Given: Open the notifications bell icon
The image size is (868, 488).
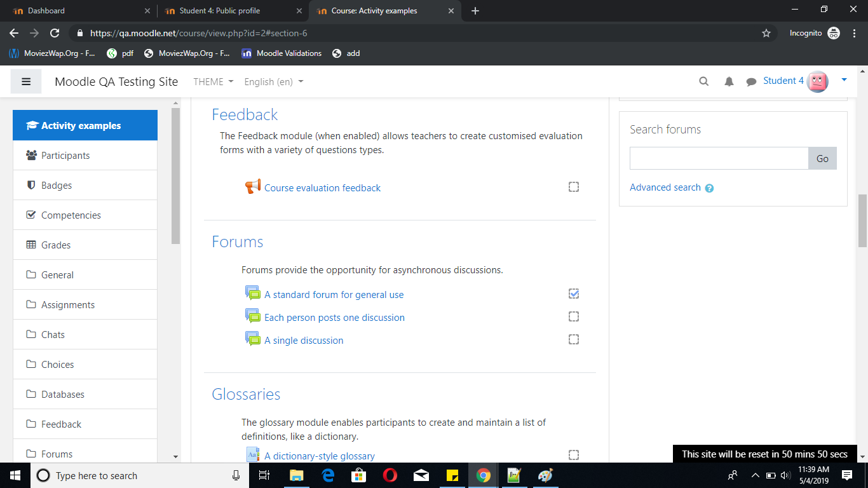Looking at the screenshot, I should (x=729, y=81).
